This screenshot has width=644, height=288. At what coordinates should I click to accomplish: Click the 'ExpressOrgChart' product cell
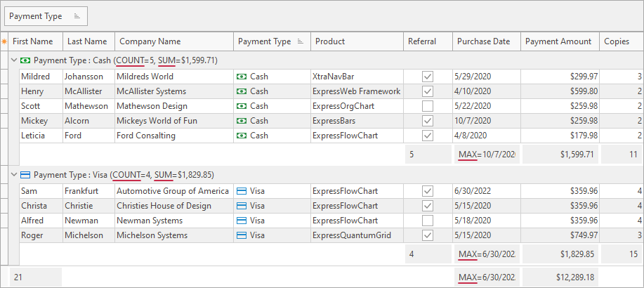[357, 106]
